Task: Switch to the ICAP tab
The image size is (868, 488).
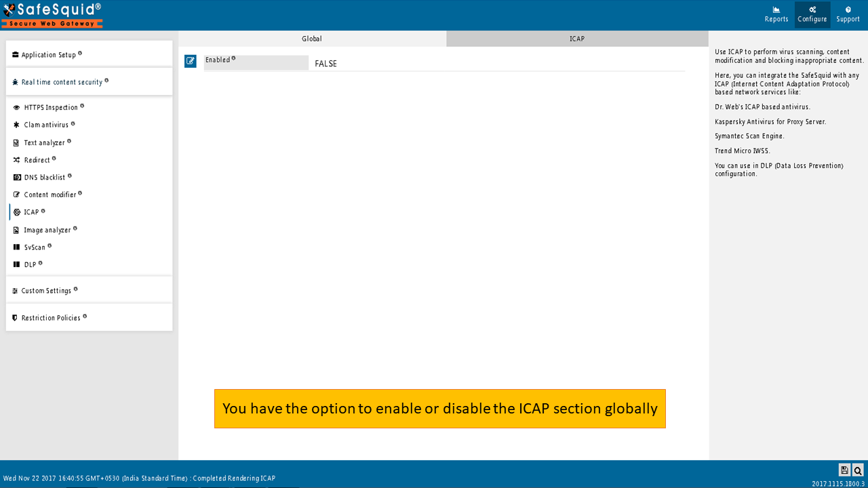Action: pyautogui.click(x=577, y=39)
